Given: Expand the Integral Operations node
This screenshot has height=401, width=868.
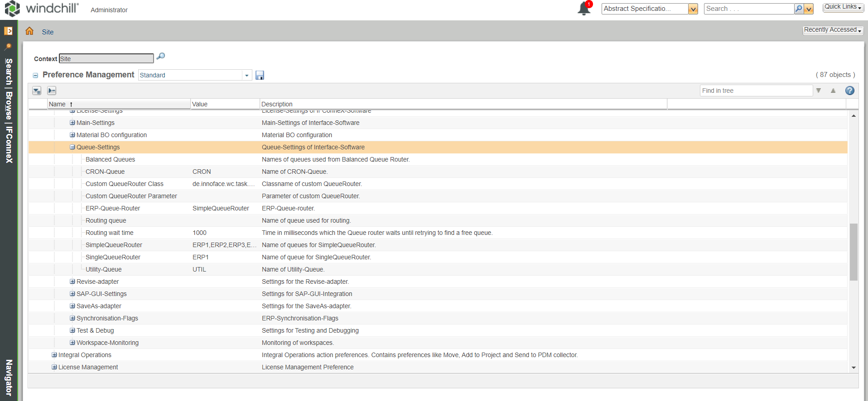Looking at the screenshot, I should click(54, 355).
